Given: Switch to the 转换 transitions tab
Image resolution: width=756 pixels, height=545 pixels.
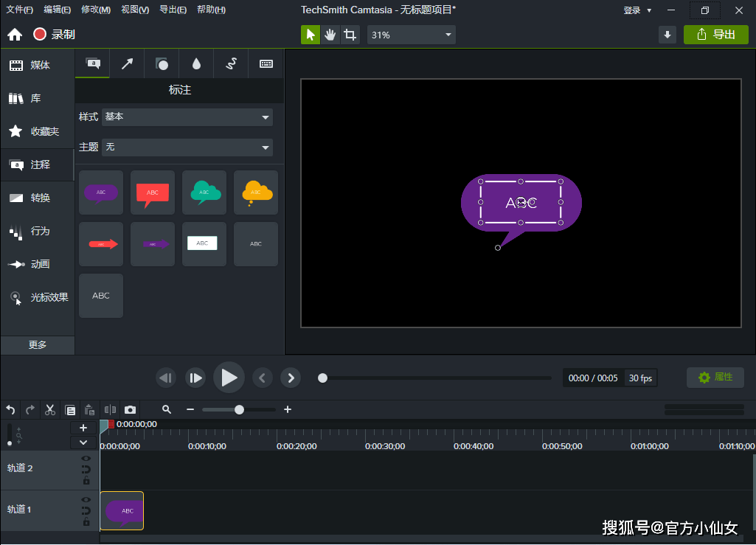Looking at the screenshot, I should [38, 198].
